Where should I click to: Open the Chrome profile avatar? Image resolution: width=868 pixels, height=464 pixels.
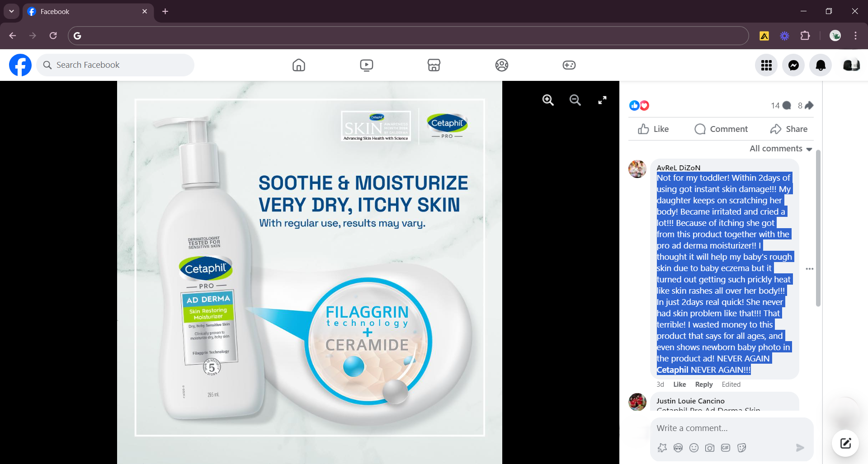coord(835,36)
